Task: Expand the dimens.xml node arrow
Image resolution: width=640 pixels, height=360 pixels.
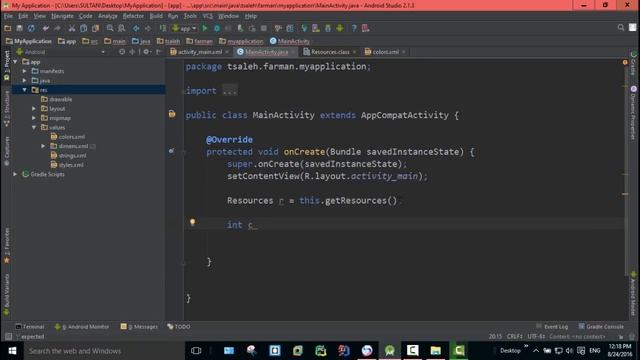Action: (x=43, y=146)
